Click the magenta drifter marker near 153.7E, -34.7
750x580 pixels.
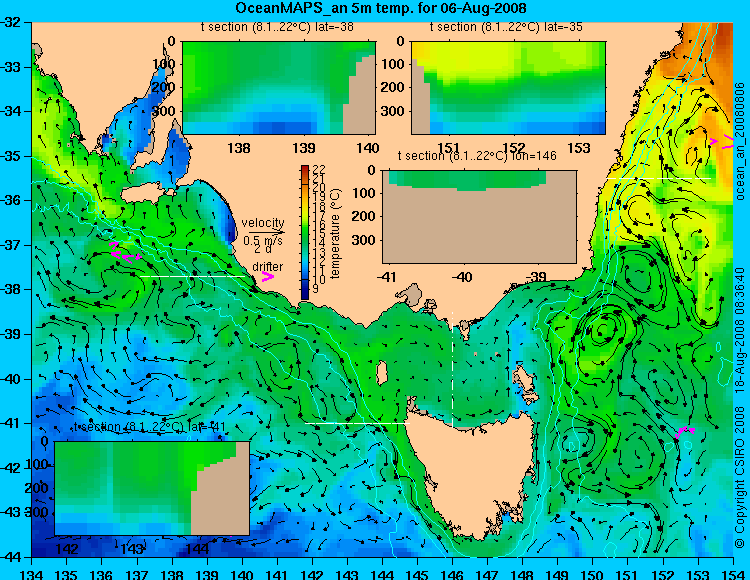pyautogui.click(x=722, y=142)
